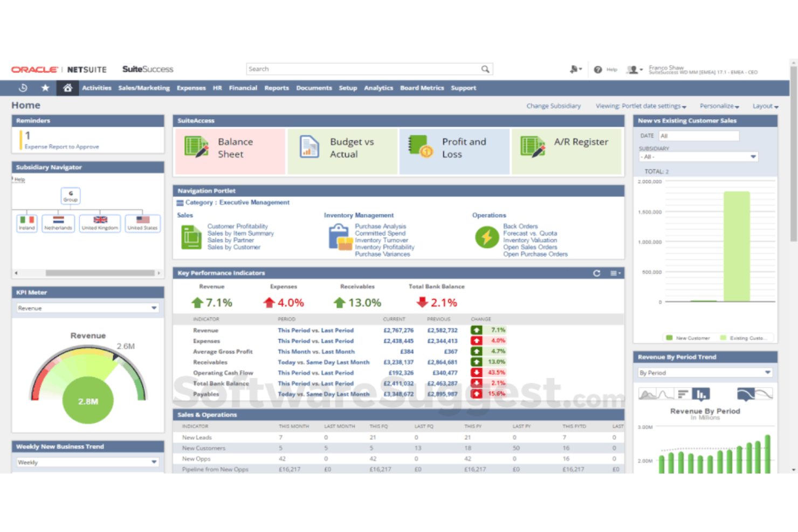798x532 pixels.
Task: Switch Revenue By Period chart to line view
Action: click(x=664, y=394)
